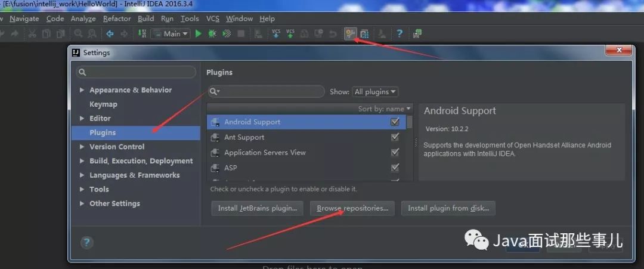Expand the Version Control node
Viewport: 644px width, 269px height.
[82, 147]
